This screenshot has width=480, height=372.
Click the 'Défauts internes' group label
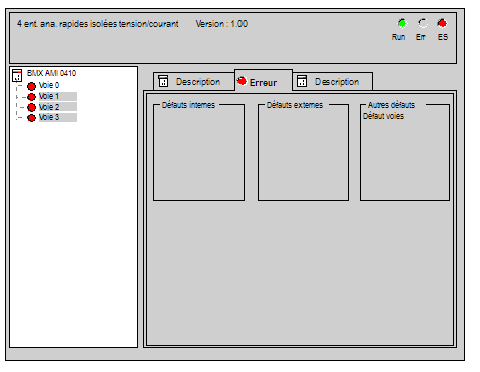click(x=188, y=105)
